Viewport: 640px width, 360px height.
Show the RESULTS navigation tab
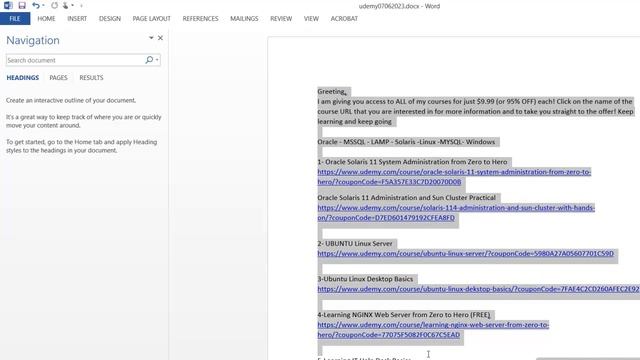[x=91, y=78]
